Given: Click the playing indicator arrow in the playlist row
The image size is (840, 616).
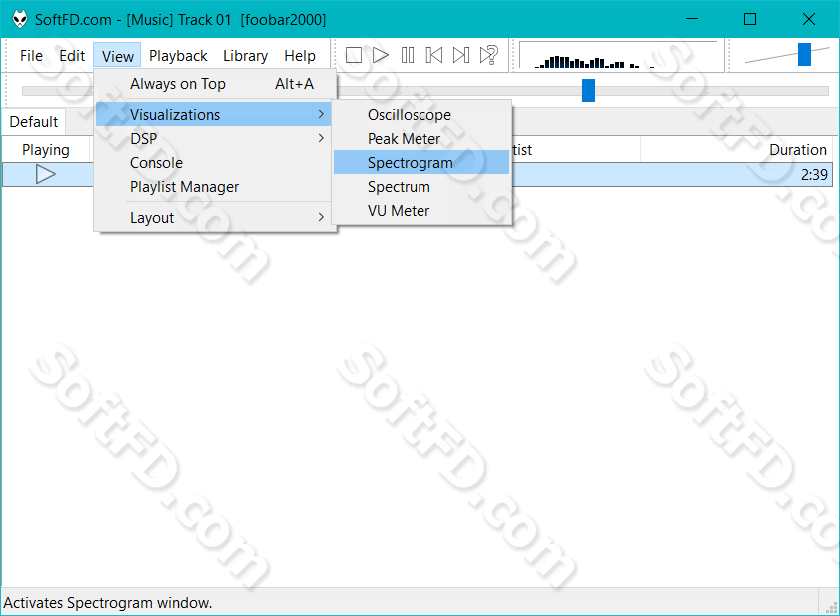Looking at the screenshot, I should click(x=46, y=174).
